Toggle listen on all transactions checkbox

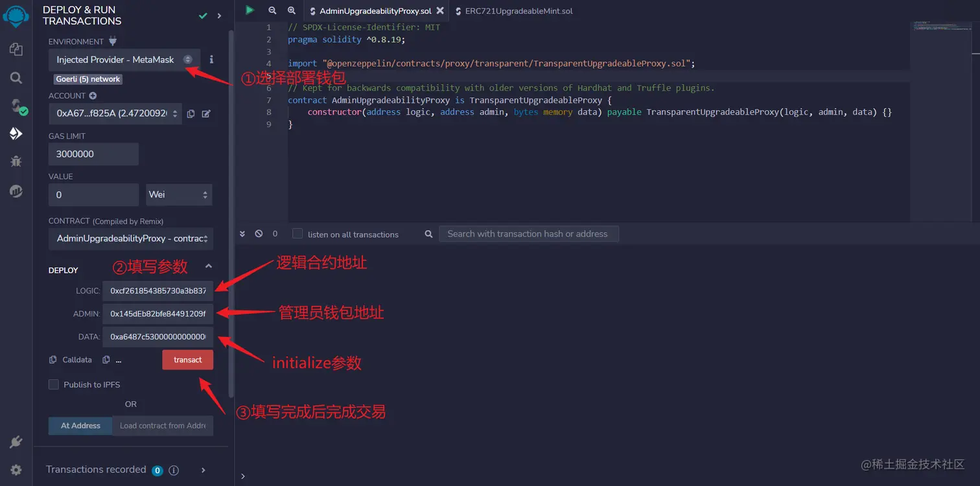(x=297, y=234)
